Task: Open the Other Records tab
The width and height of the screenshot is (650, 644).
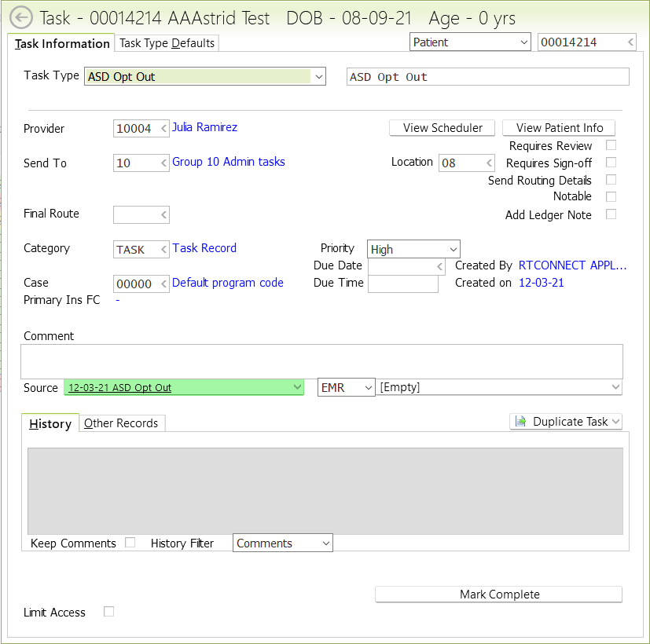Action: [121, 423]
